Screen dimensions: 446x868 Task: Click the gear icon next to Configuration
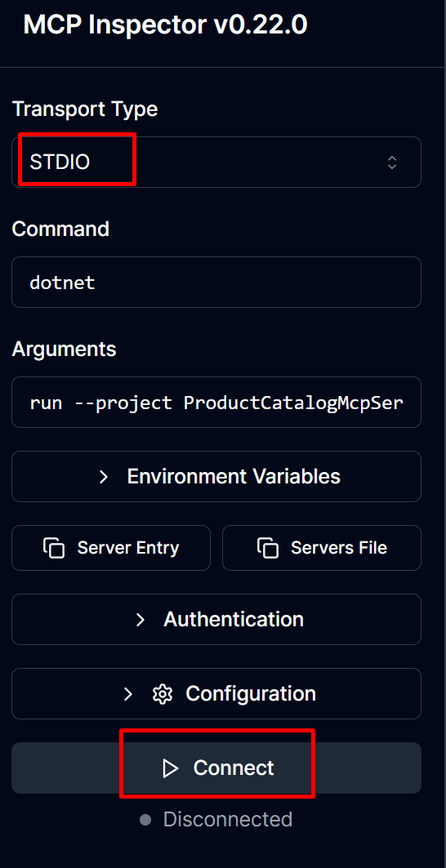click(163, 693)
